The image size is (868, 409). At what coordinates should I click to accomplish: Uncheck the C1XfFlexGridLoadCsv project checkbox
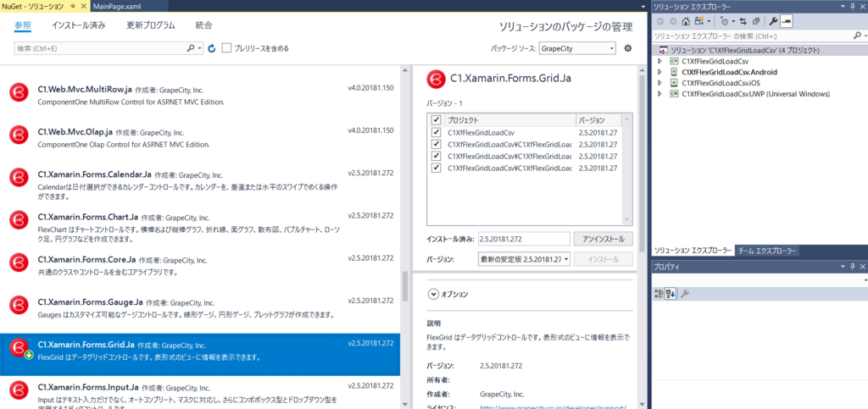437,133
